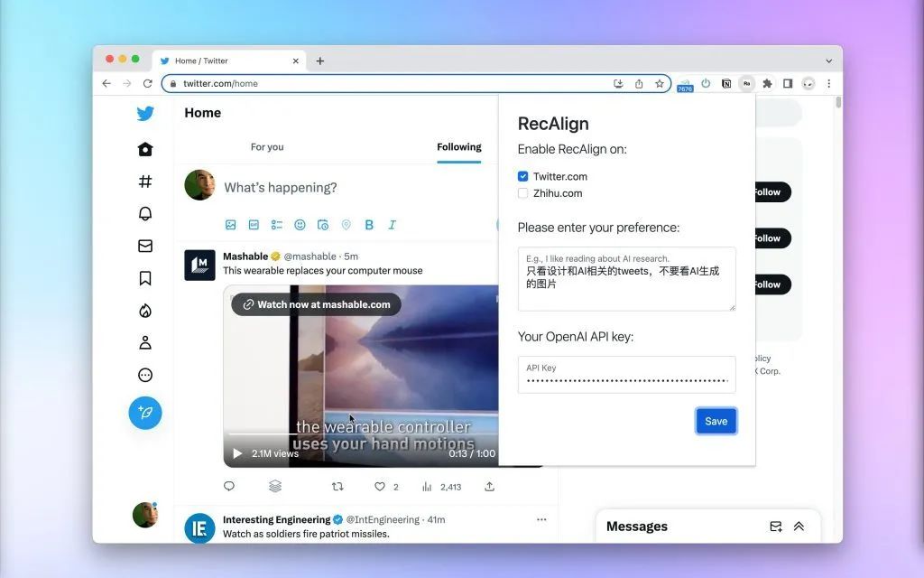Click the power extension icon
This screenshot has height=578, width=924.
coord(706,83)
